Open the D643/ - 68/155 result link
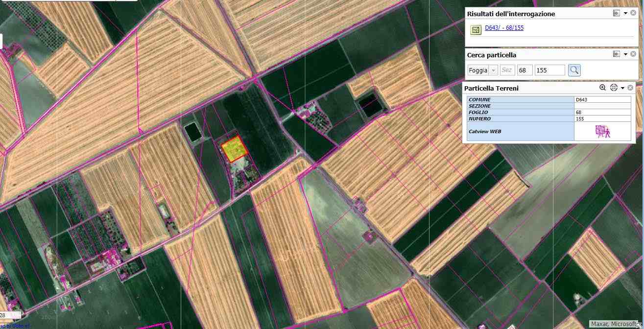 504,28
